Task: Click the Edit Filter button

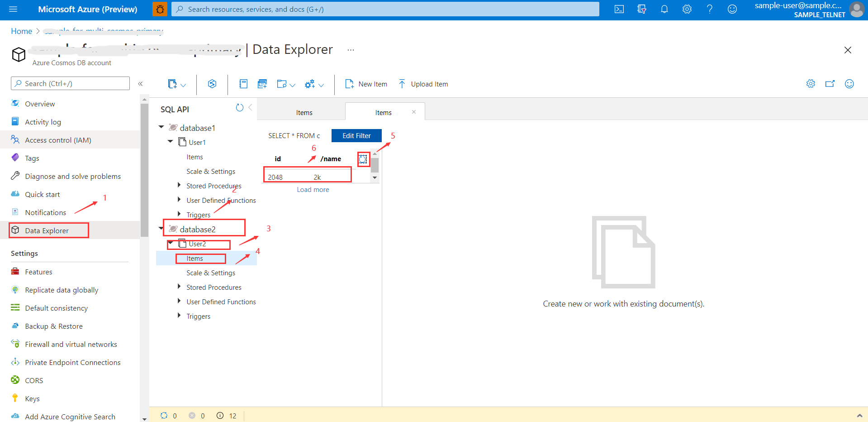Action: point(356,135)
